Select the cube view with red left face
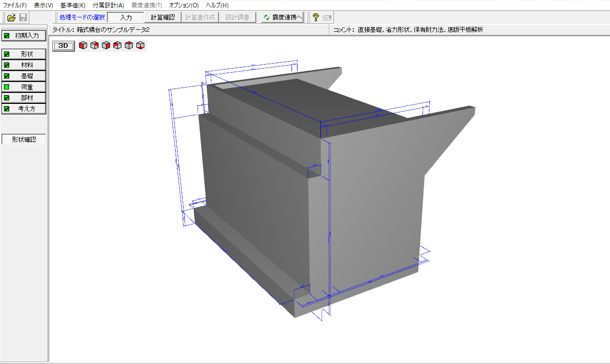Viewport: 610px width, 364px height. [83, 45]
